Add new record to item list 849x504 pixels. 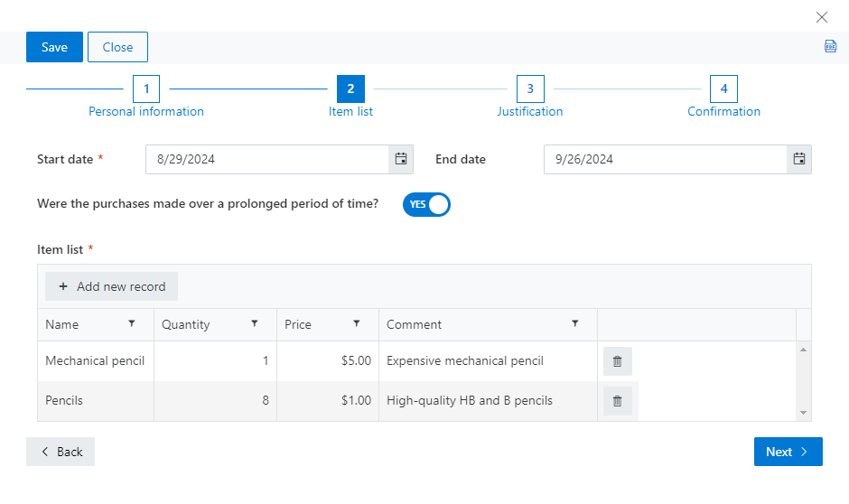tap(111, 286)
